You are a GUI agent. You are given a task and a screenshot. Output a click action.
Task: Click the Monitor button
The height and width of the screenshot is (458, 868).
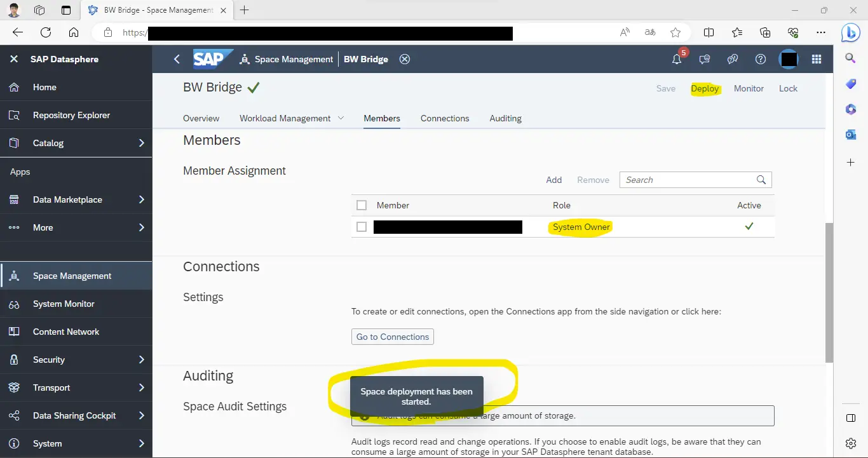coord(749,88)
